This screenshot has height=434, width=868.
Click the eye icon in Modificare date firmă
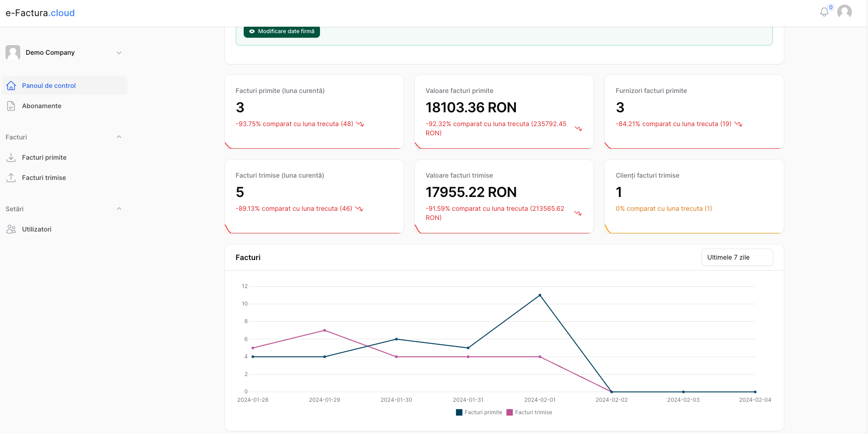point(252,31)
